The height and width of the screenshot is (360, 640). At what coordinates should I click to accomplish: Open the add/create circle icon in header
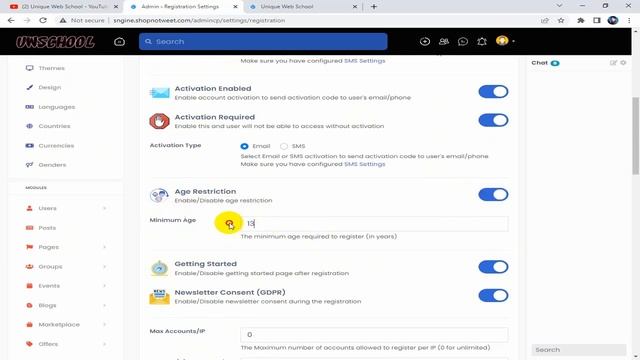tap(424, 41)
